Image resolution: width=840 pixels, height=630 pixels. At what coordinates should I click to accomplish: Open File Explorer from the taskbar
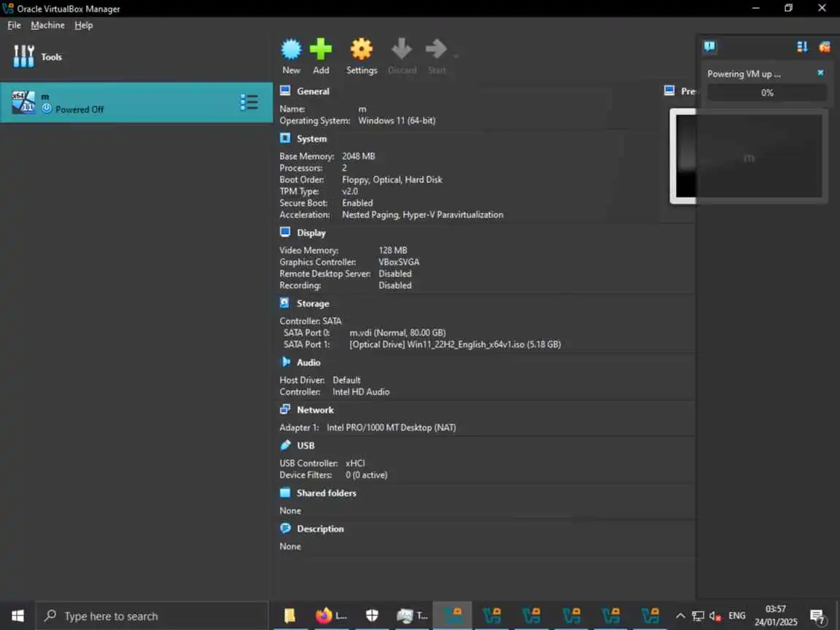click(289, 615)
